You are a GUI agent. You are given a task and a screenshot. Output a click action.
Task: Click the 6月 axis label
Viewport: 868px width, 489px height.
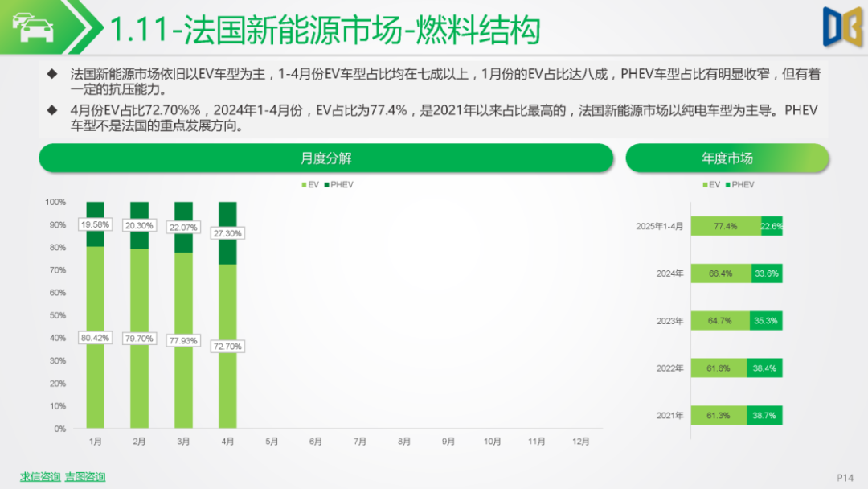pyautogui.click(x=316, y=442)
